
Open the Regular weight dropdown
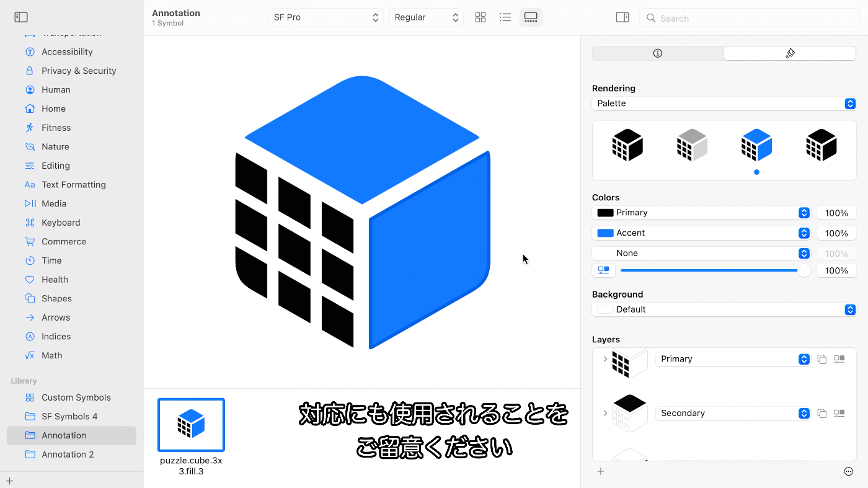pyautogui.click(x=427, y=17)
